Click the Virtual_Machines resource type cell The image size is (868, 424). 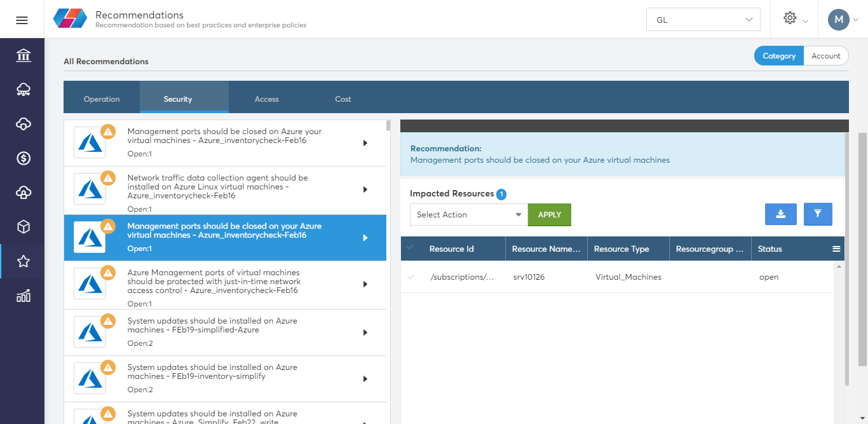click(x=628, y=277)
